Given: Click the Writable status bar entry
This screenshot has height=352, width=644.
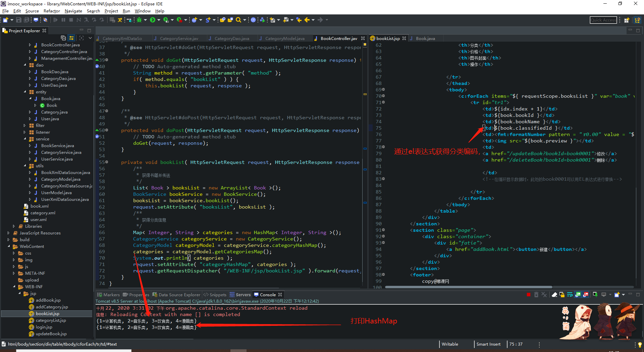Looking at the screenshot, I should [450, 344].
